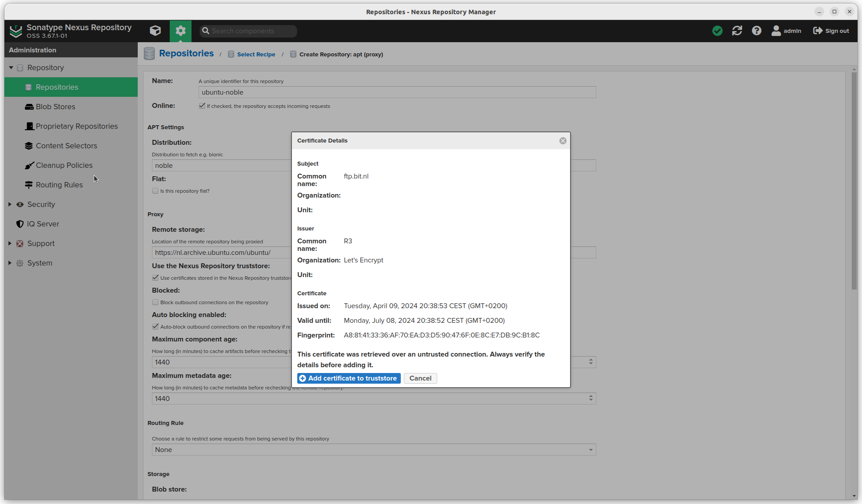
Task: Click the scrollbar down arrow
Action: [x=854, y=496]
